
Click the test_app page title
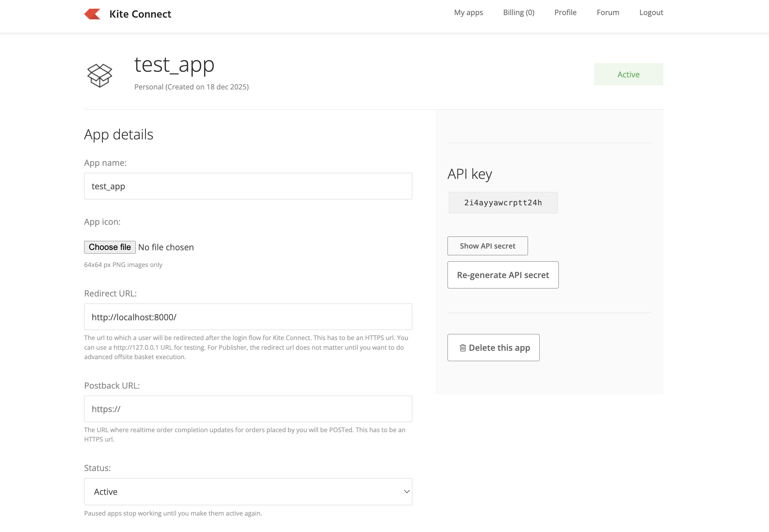174,65
